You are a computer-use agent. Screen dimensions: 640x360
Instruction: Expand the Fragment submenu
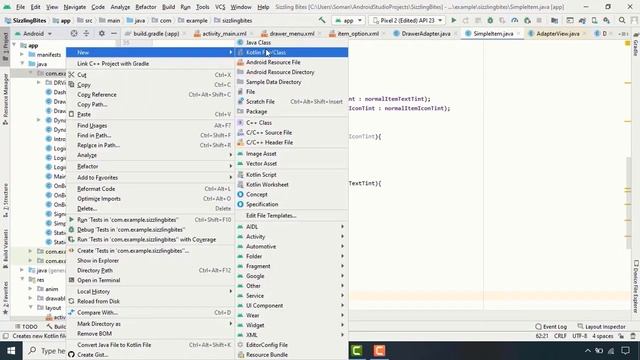click(292, 266)
